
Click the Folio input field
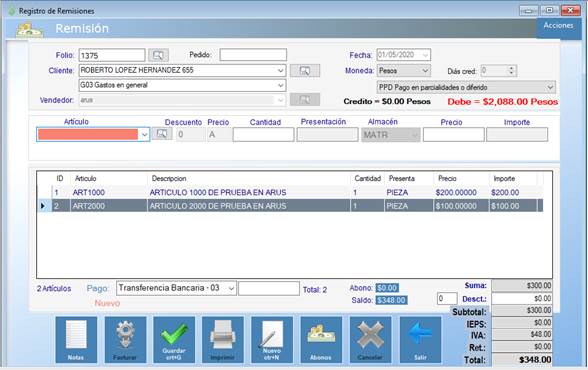[x=112, y=55]
